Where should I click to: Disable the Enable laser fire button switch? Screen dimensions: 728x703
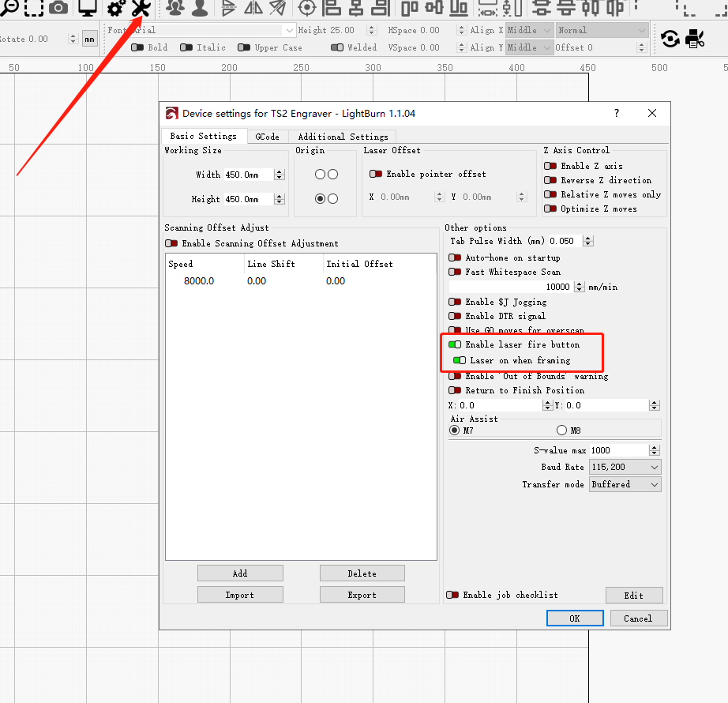[x=455, y=344]
